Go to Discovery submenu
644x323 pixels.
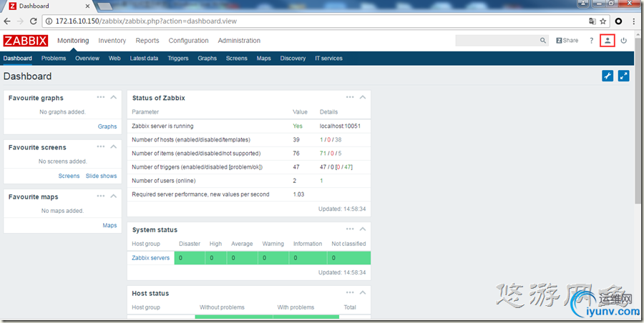click(293, 59)
